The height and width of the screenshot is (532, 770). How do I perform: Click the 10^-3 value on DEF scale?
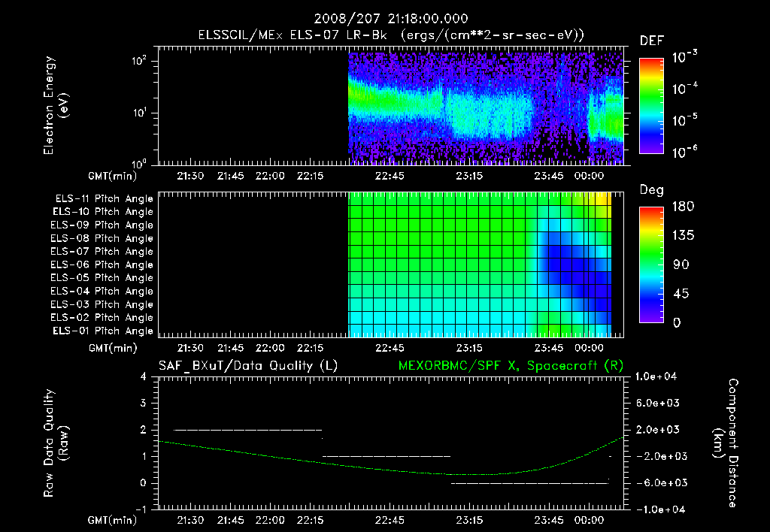point(684,57)
